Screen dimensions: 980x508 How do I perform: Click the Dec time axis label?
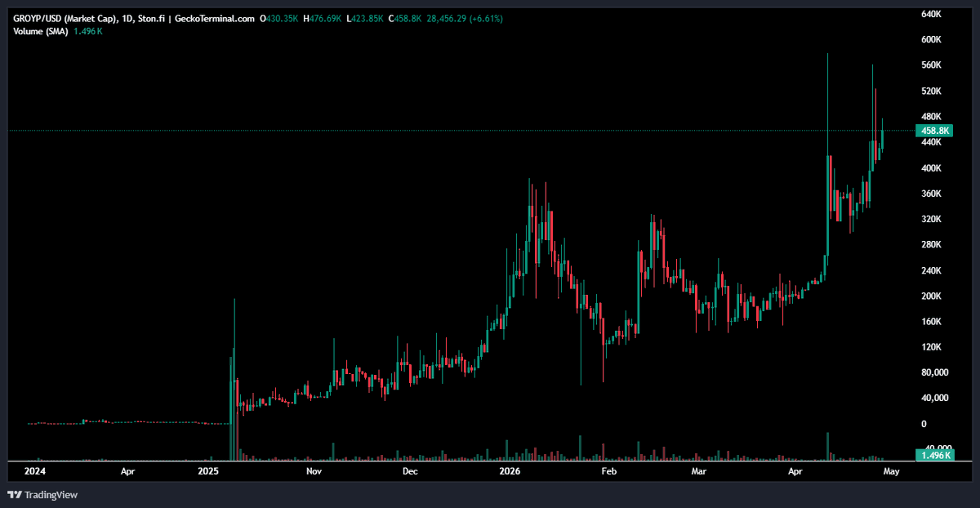pyautogui.click(x=410, y=471)
